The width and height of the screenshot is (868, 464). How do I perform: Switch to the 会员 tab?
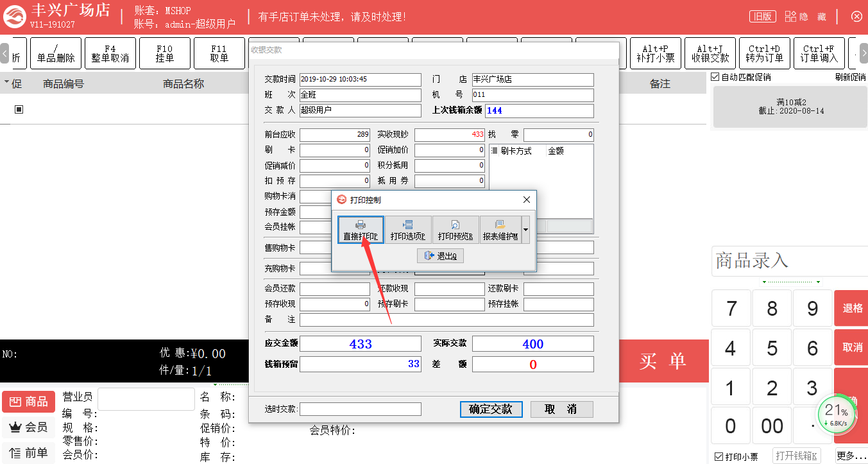[28, 427]
